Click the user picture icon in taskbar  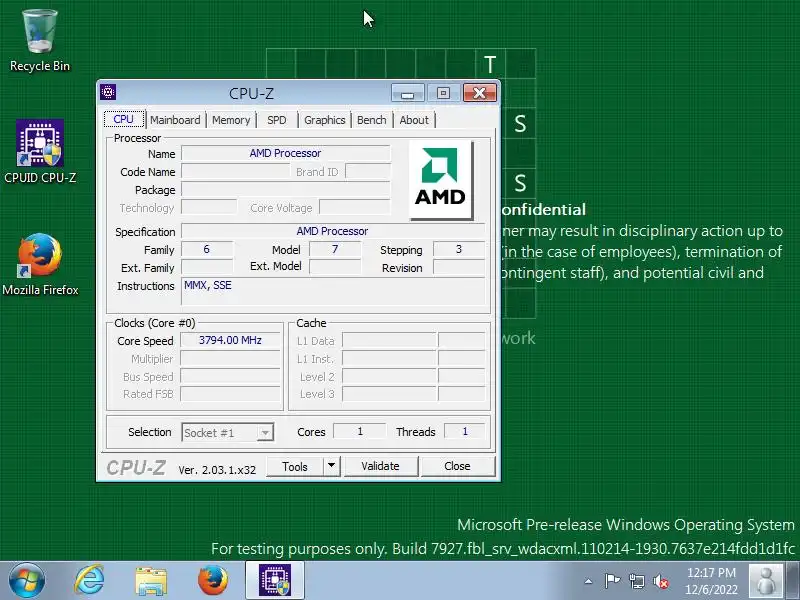tap(766, 581)
